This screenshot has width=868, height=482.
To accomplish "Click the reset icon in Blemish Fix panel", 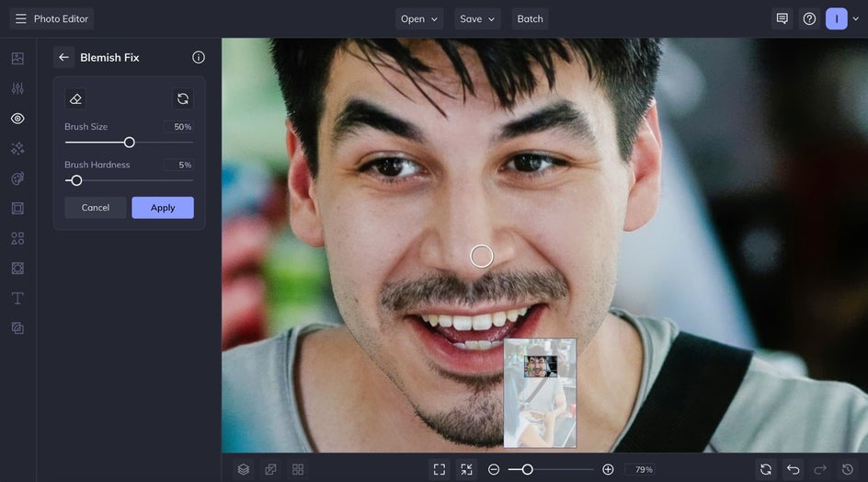I will point(183,98).
